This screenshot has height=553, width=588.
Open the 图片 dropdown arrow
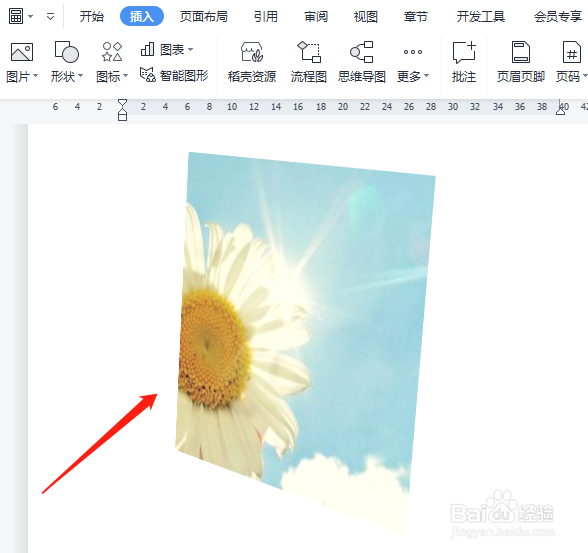(x=36, y=76)
